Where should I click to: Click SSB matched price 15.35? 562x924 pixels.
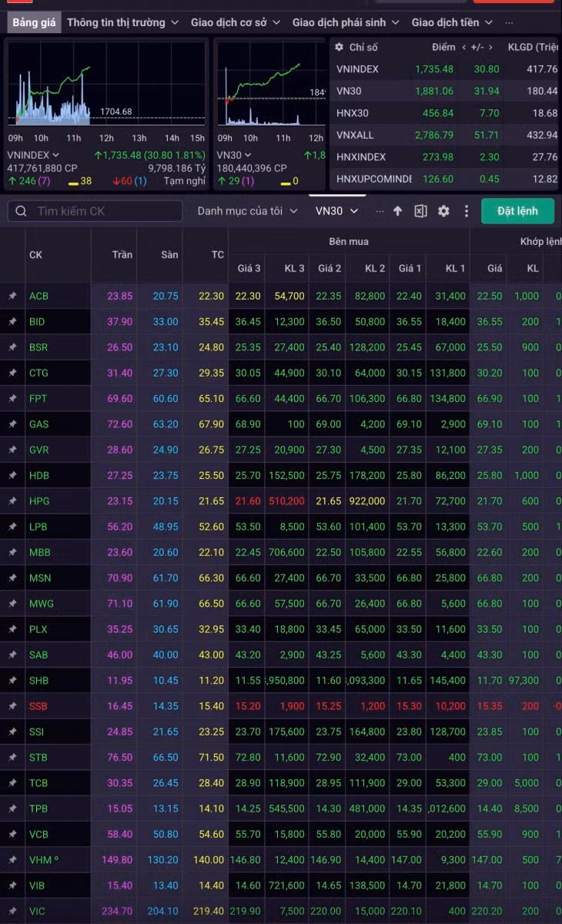[490, 706]
